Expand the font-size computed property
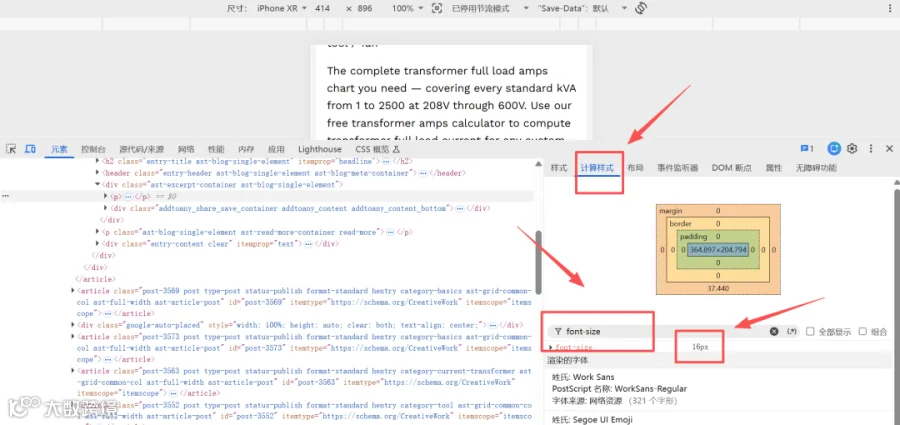Image resolution: width=900 pixels, height=425 pixels. [551, 347]
